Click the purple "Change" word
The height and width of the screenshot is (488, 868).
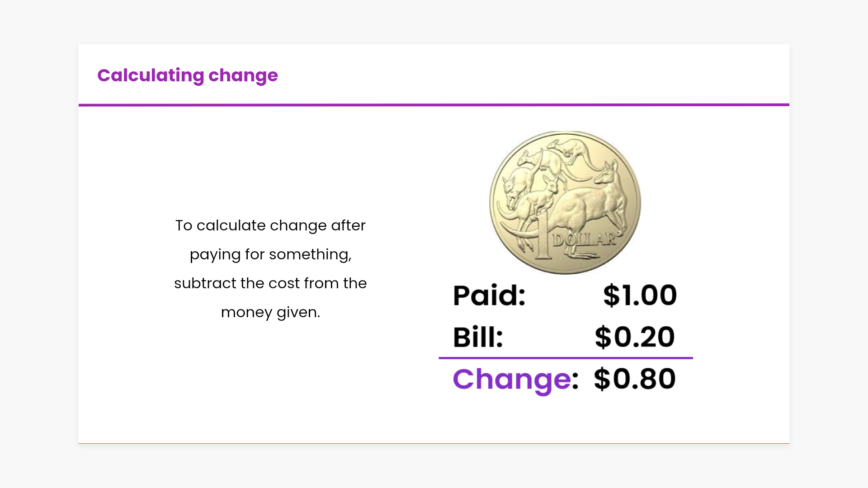[x=511, y=379]
